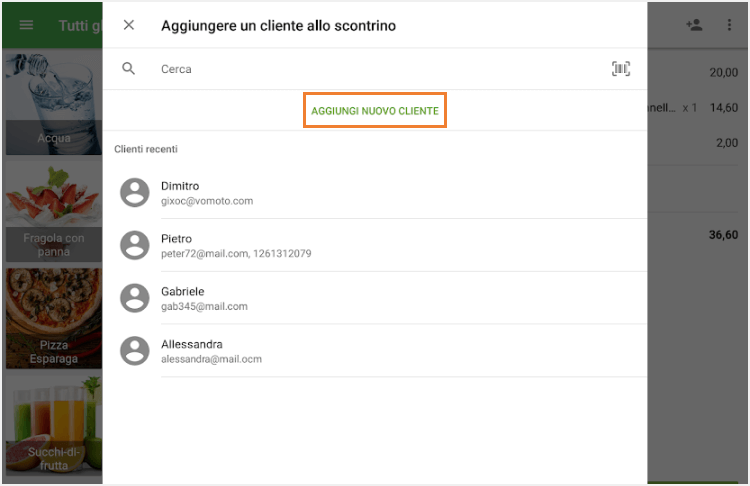
Task: Close the add customer dialog
Action: click(129, 25)
